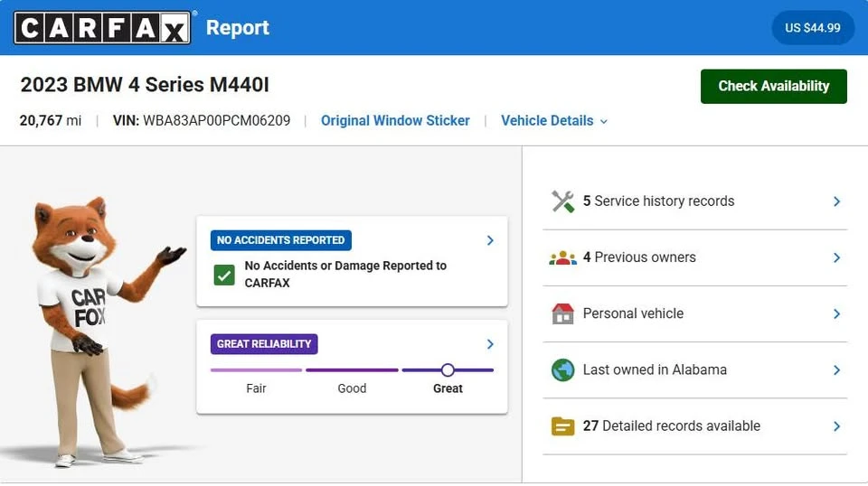Click the 2023 BMW 4 Series M440I title
Image resolution: width=868 pixels, height=486 pixels.
[x=145, y=85]
